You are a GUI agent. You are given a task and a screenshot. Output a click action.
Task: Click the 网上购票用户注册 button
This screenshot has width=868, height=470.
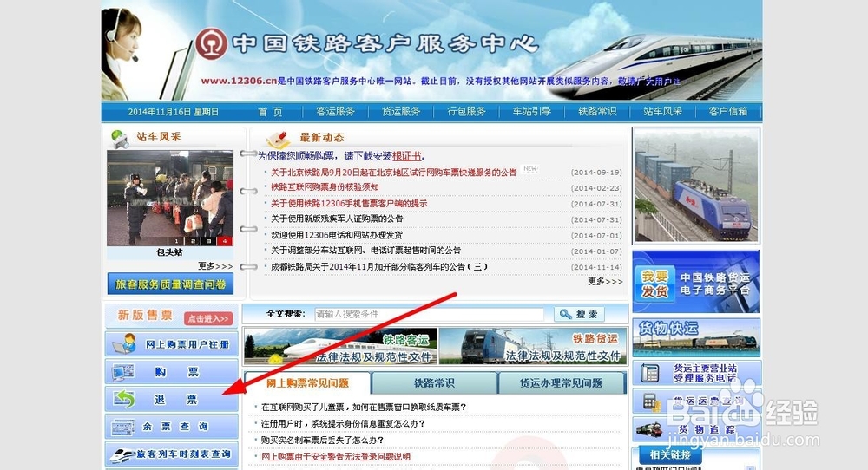[172, 344]
